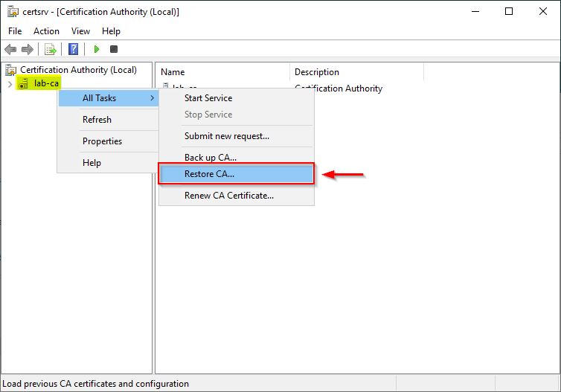The height and width of the screenshot is (392, 561).
Task: Open the File menu
Action: coord(15,31)
